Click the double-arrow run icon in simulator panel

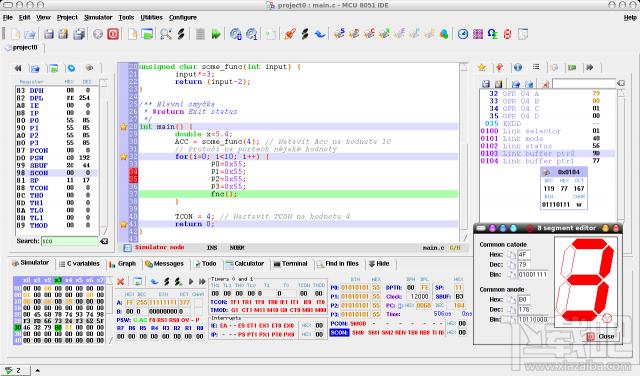point(202,281)
